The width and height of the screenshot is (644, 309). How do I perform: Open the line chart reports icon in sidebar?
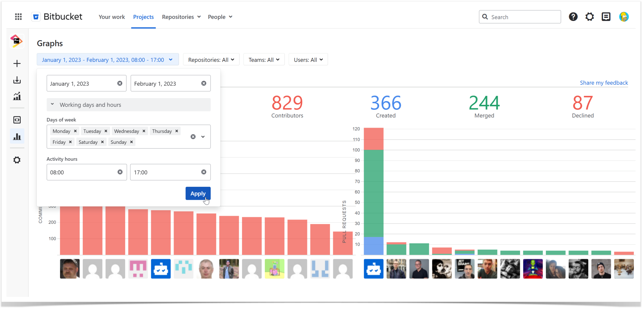pos(17,96)
